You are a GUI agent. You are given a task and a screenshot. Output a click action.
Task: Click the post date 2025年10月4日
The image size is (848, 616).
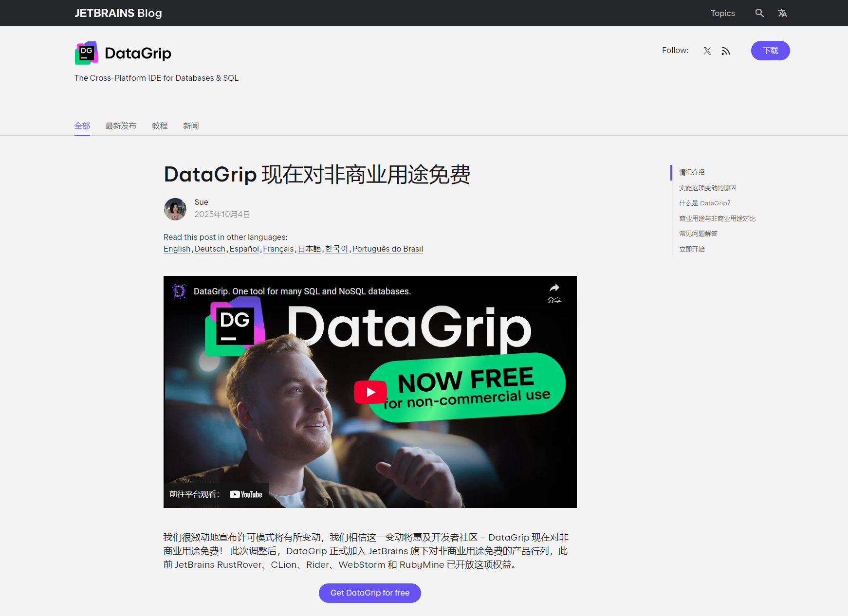click(222, 215)
